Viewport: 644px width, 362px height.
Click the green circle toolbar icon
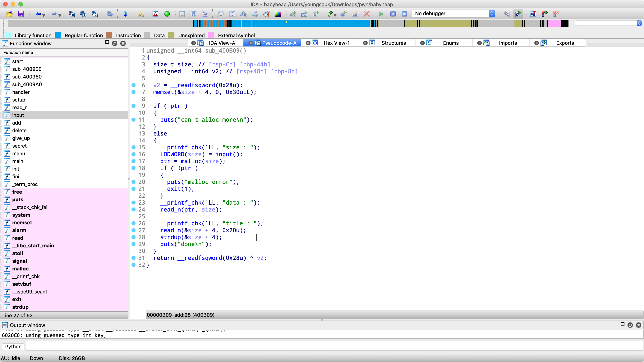(167, 14)
